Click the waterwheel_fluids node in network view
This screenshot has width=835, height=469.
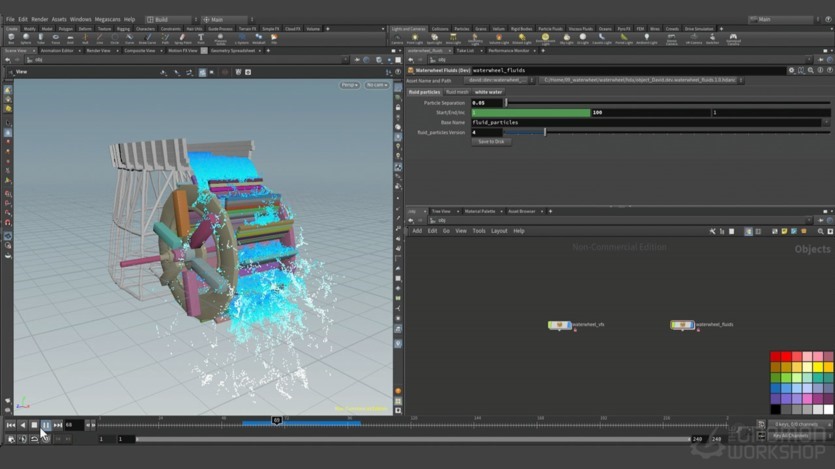click(682, 324)
